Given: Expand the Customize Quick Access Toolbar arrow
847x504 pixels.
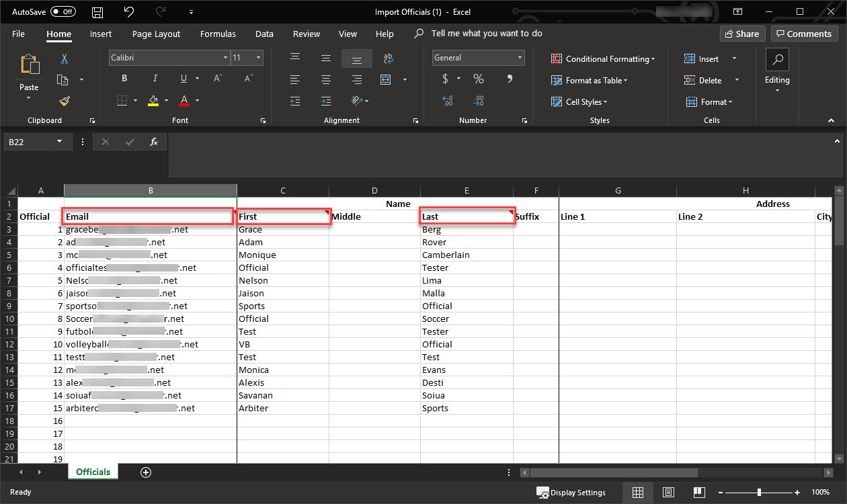Looking at the screenshot, I should [191, 12].
